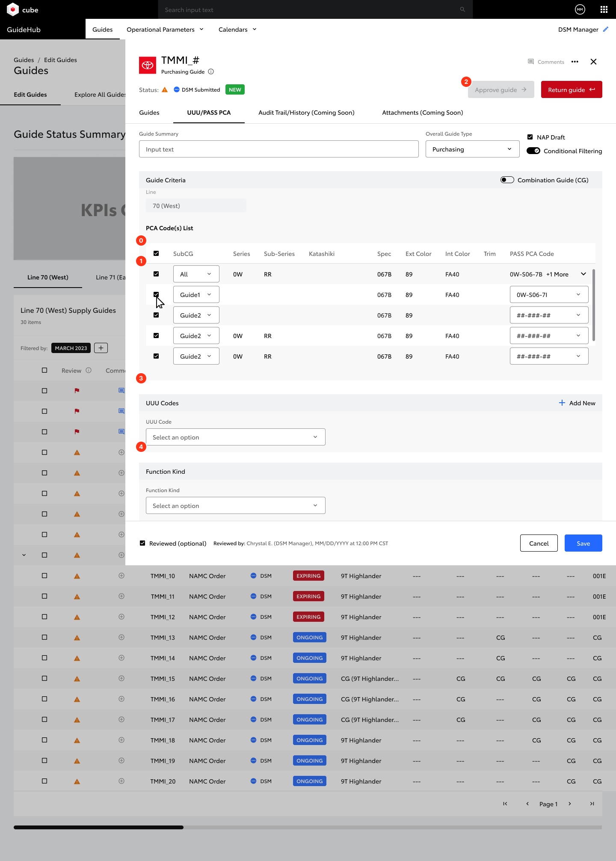Click the search input text field

click(315, 9)
